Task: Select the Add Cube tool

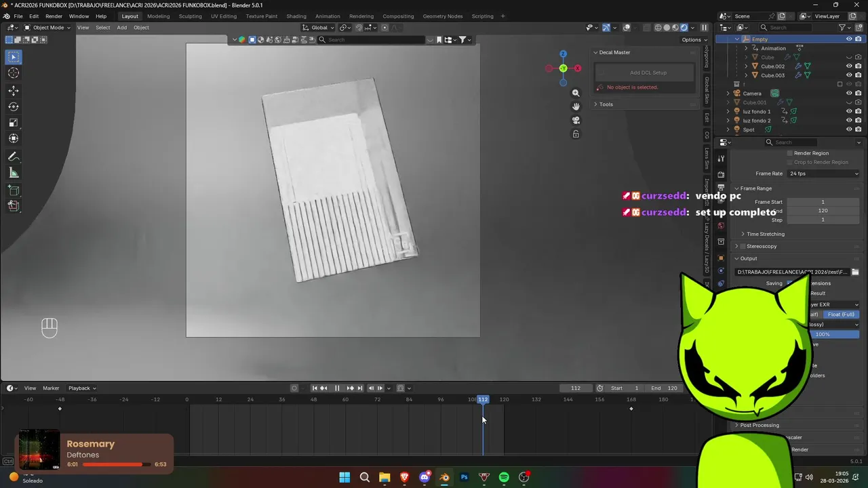Action: pos(14,190)
